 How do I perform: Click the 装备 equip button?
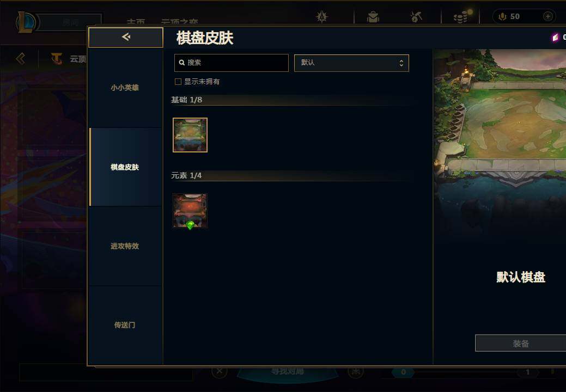pyautogui.click(x=521, y=344)
